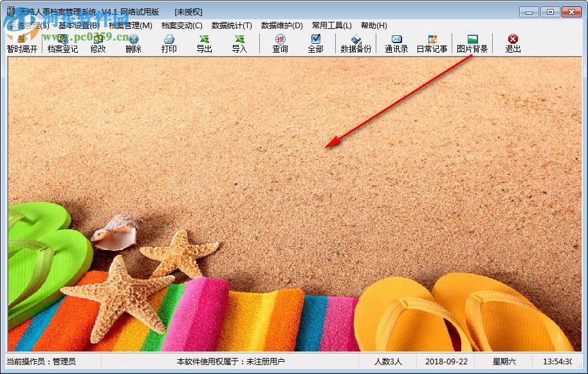The height and width of the screenshot is (374, 588).
Task: Open the 通讯录 address book
Action: (x=396, y=44)
